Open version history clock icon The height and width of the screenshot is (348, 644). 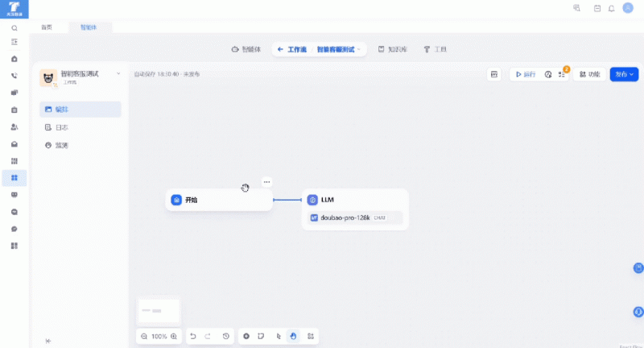point(226,336)
